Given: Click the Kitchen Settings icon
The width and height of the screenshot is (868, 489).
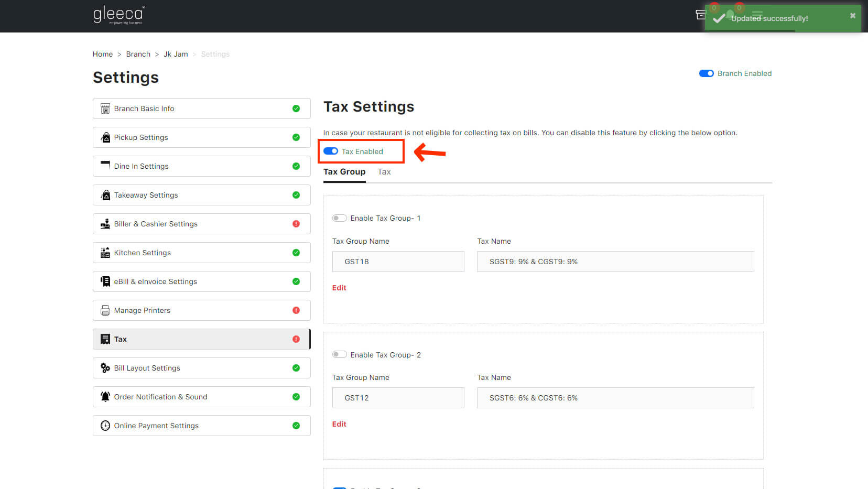Looking at the screenshot, I should coord(105,253).
